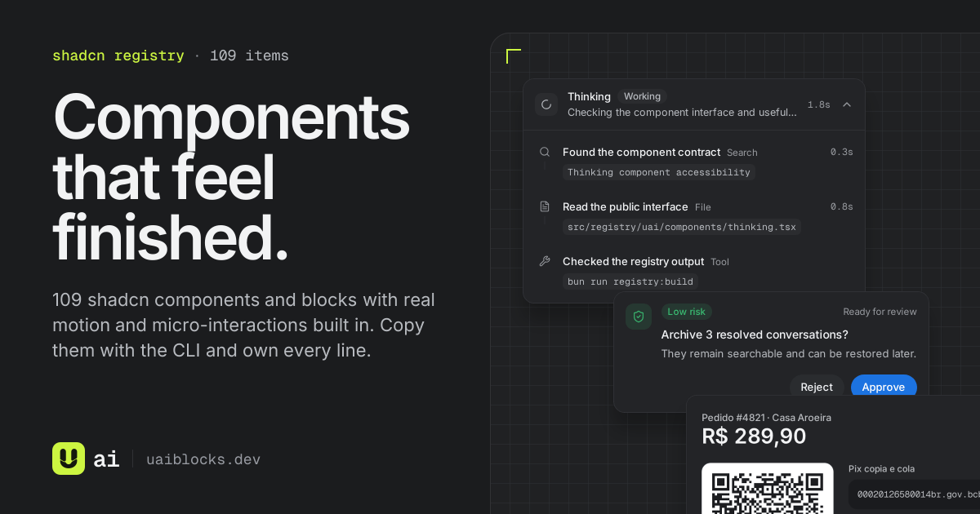Click the They remain searchable description text
Viewport: 980px width, 514px height.
[789, 354]
